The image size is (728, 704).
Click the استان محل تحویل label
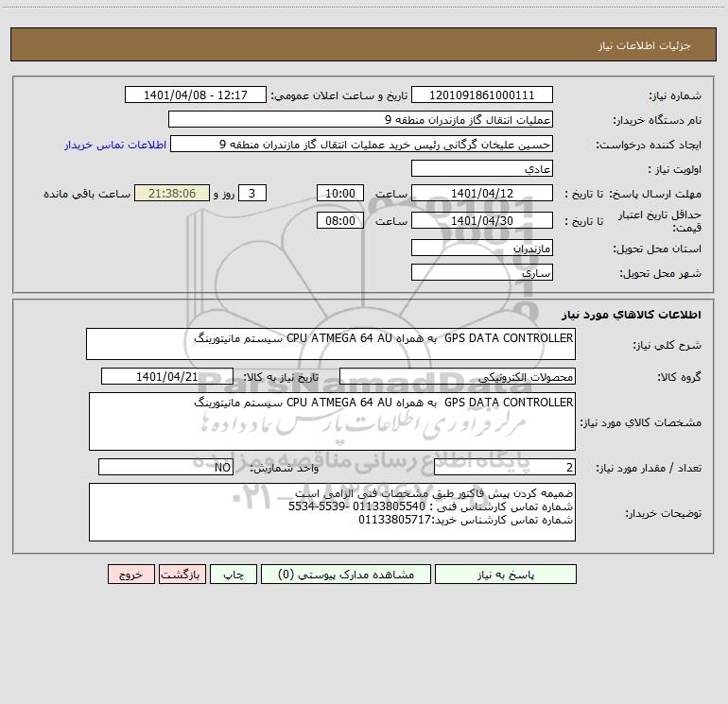pyautogui.click(x=657, y=249)
